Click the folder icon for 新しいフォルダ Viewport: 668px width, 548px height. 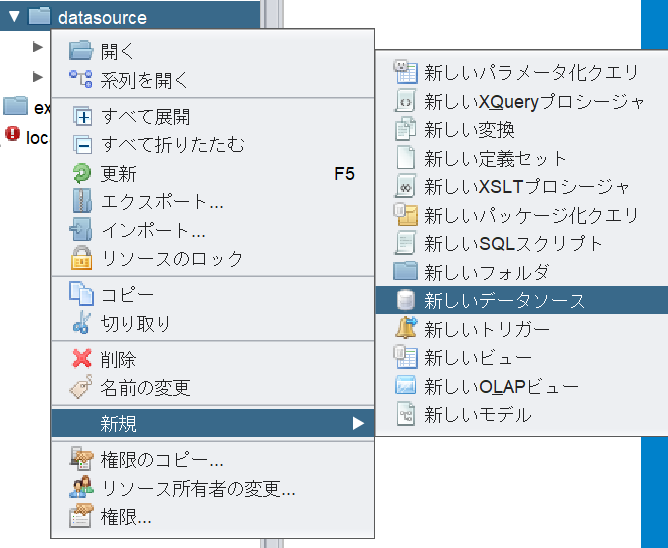pos(405,271)
